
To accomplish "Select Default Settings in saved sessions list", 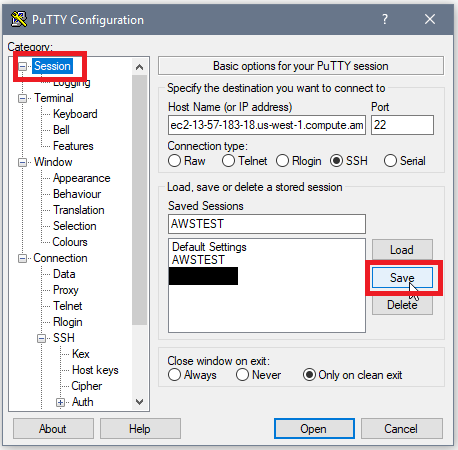I will [209, 247].
